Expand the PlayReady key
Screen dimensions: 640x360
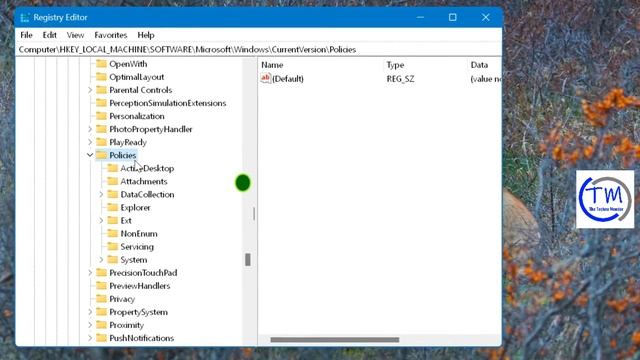pos(90,142)
